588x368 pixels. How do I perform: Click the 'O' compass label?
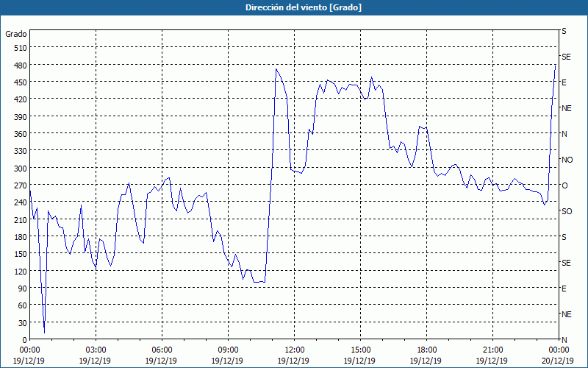click(564, 185)
